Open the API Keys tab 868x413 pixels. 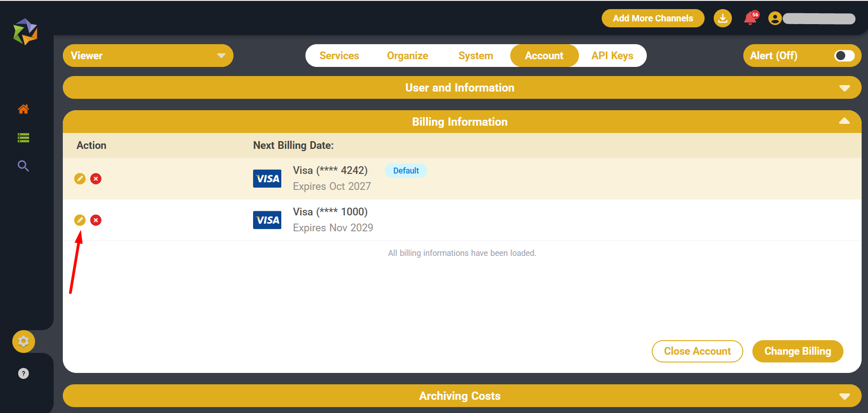[x=612, y=56]
